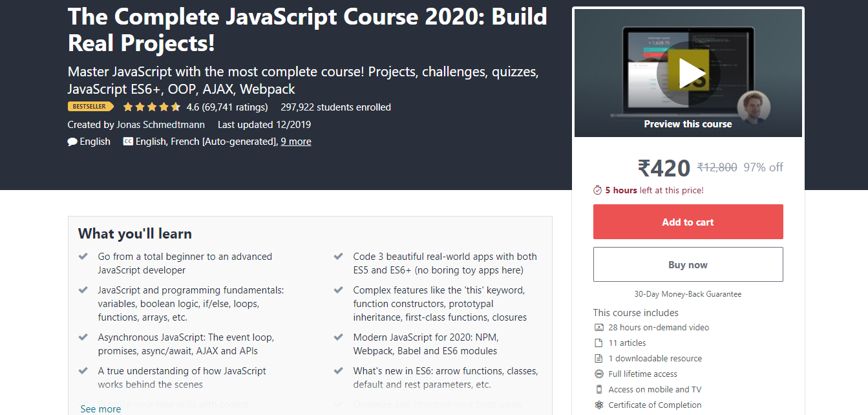Image resolution: width=868 pixels, height=415 pixels.
Task: Click 'Access on mobile and TV' text
Action: (655, 390)
